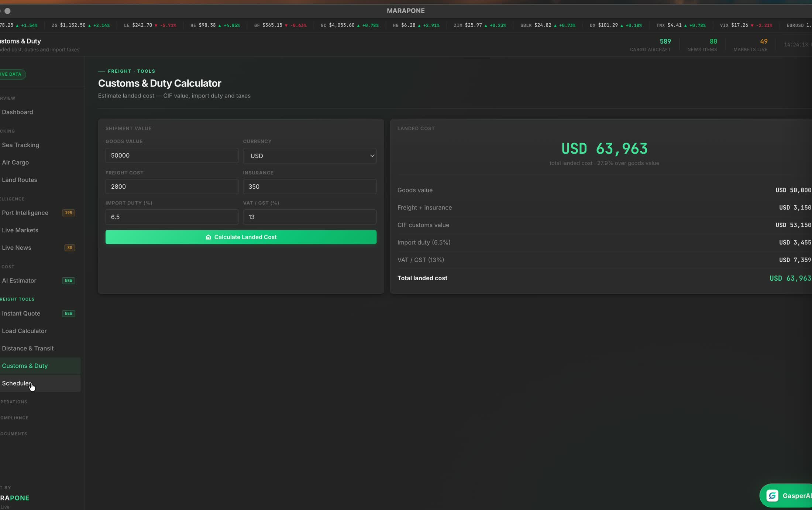
Task: Click the SBLK $24.82 ticker item
Action: coord(548,25)
